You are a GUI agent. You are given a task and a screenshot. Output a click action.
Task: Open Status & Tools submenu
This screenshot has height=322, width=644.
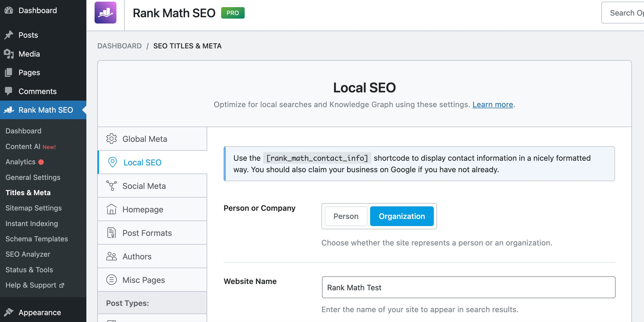29,270
